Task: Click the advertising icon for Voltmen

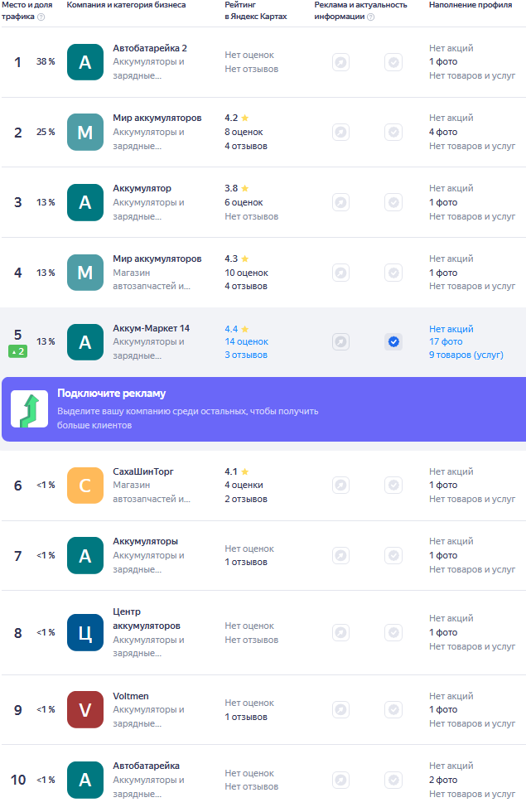Action: [x=340, y=709]
